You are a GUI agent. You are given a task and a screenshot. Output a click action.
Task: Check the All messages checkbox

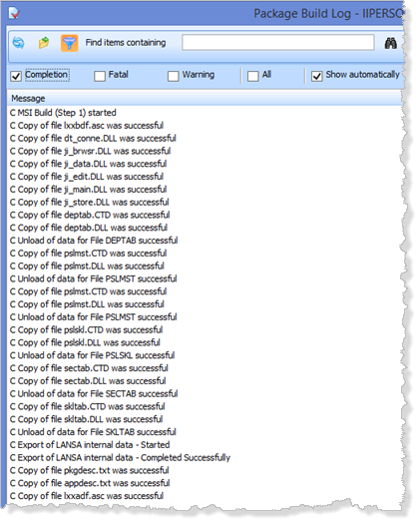(253, 76)
